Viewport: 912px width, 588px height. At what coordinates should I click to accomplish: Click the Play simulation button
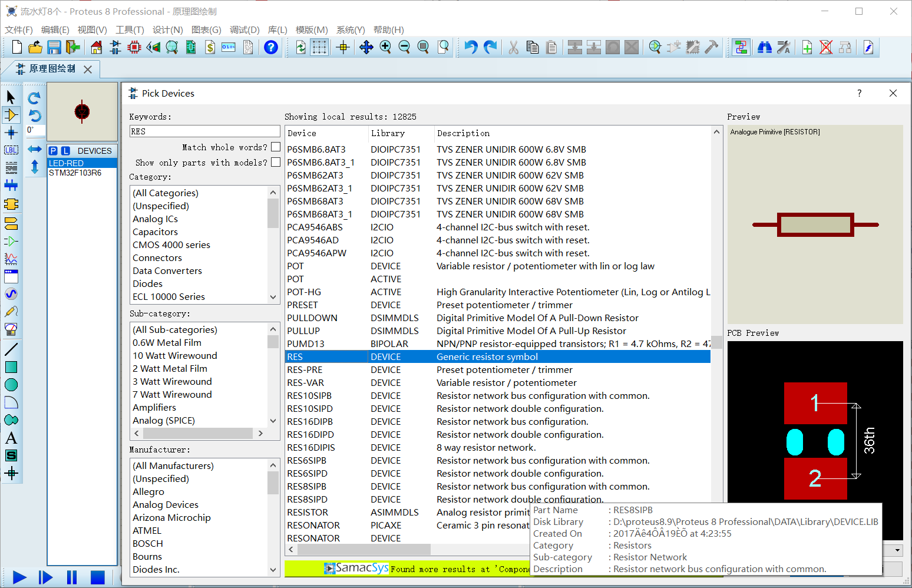(x=19, y=577)
